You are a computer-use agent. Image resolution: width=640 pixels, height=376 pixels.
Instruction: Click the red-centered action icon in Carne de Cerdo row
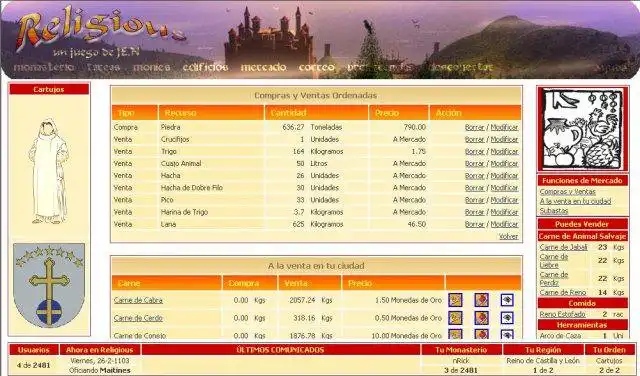point(482,318)
